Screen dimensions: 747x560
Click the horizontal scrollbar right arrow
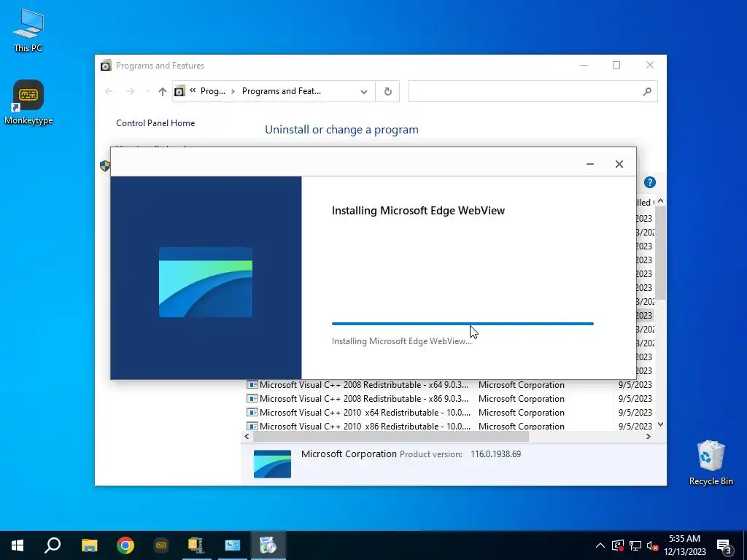click(648, 436)
